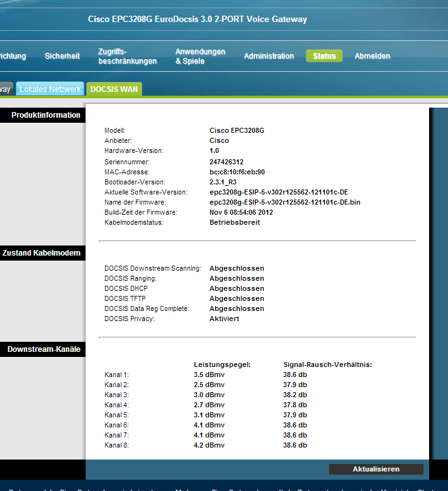Click Abgeschlossen next to DOCSIS Ranging
The width and height of the screenshot is (448, 491).
pyautogui.click(x=237, y=278)
